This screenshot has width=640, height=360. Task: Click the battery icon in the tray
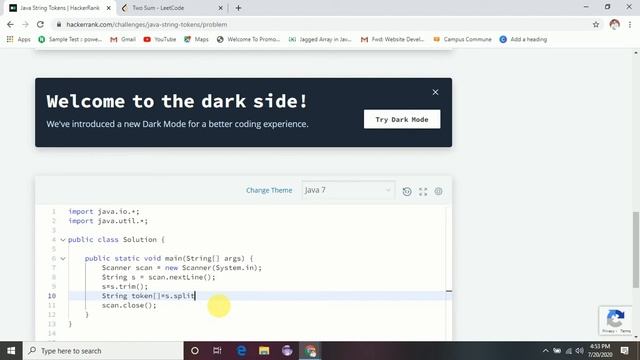(x=557, y=351)
